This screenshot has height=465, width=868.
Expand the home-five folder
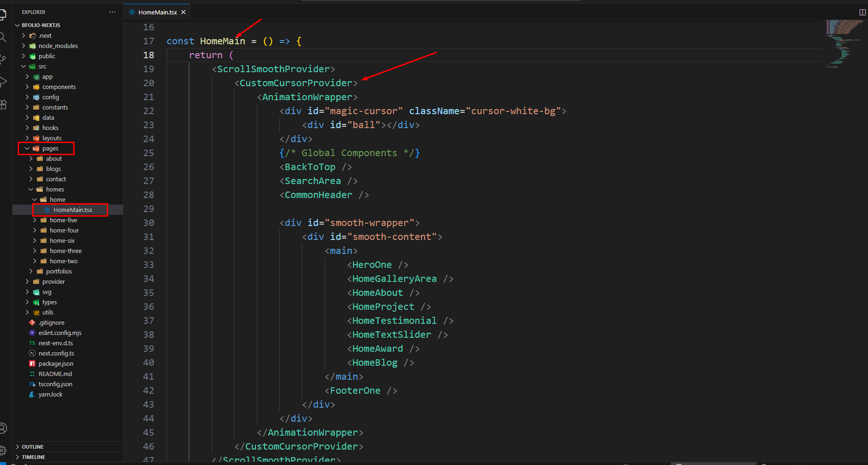pos(63,220)
